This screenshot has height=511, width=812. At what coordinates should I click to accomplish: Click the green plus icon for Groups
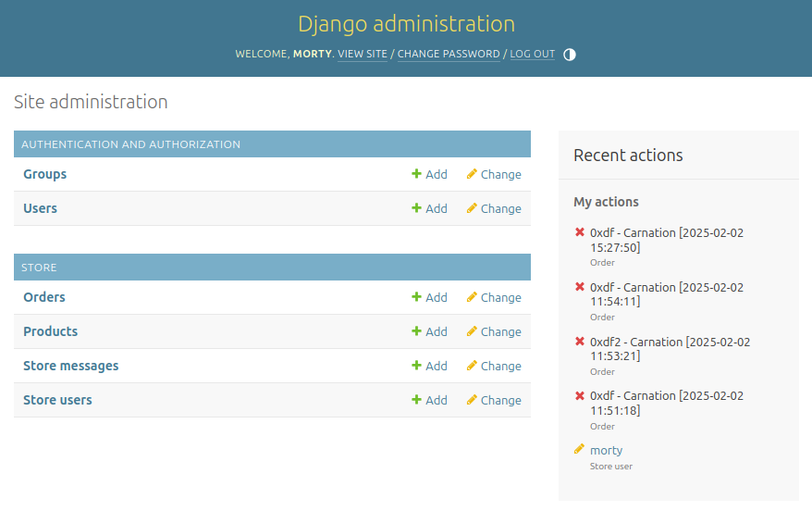[x=416, y=174]
